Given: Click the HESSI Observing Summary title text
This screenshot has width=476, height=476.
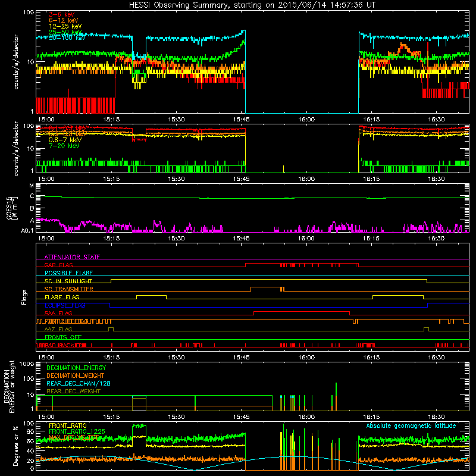Looking at the screenshot, I should click(x=252, y=5).
